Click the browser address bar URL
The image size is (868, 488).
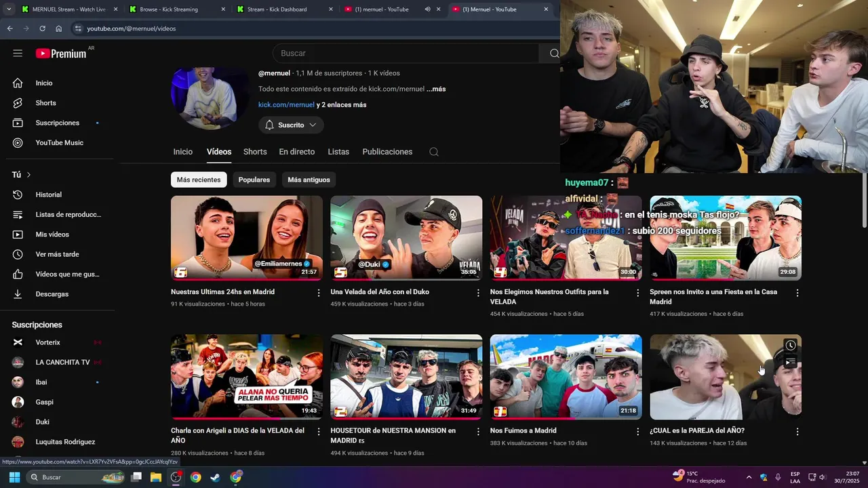(x=131, y=28)
